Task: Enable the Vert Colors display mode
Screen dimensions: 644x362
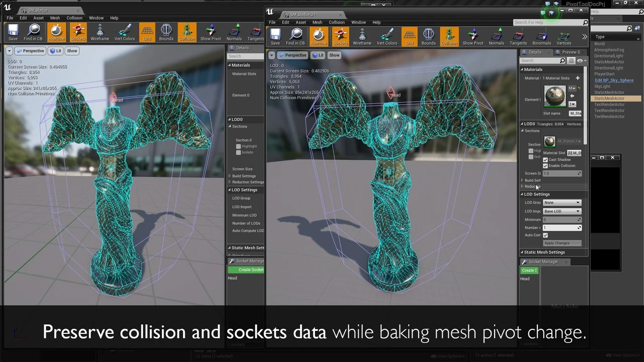Action: click(386, 35)
